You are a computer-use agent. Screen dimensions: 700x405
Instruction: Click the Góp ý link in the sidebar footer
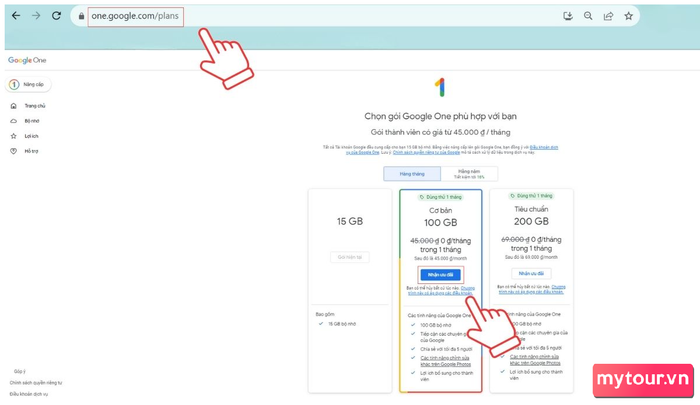coord(20,371)
